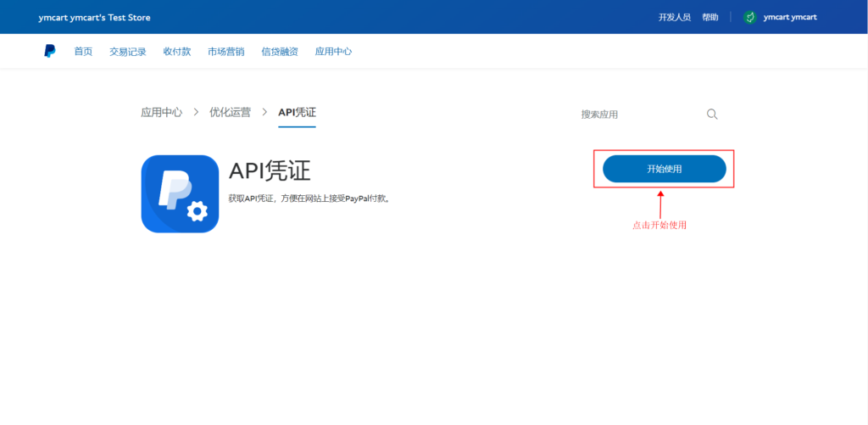Focus the 搜索应用 search field

pyautogui.click(x=636, y=115)
